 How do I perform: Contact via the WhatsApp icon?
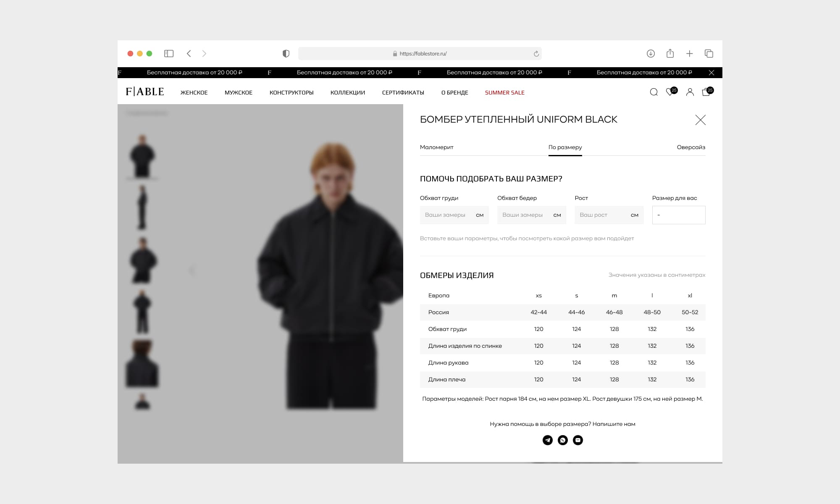point(563,440)
